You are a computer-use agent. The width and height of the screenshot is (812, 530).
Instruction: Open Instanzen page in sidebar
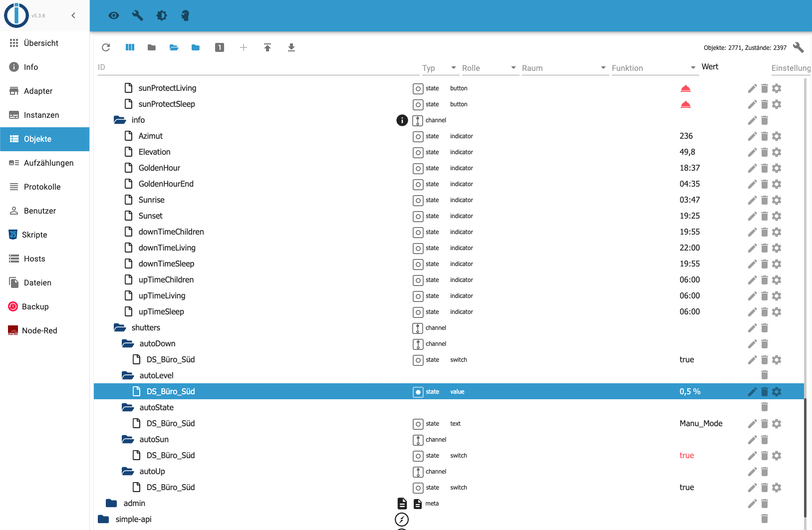pos(45,115)
